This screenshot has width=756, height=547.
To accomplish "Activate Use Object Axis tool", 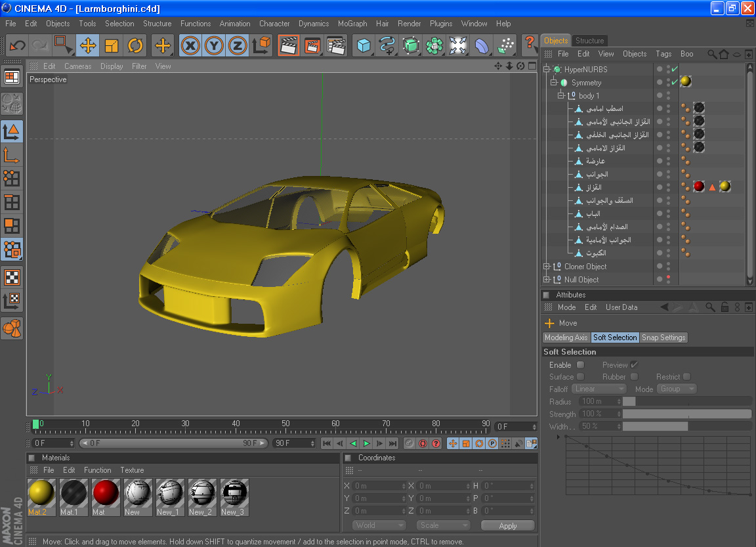I will [x=12, y=156].
